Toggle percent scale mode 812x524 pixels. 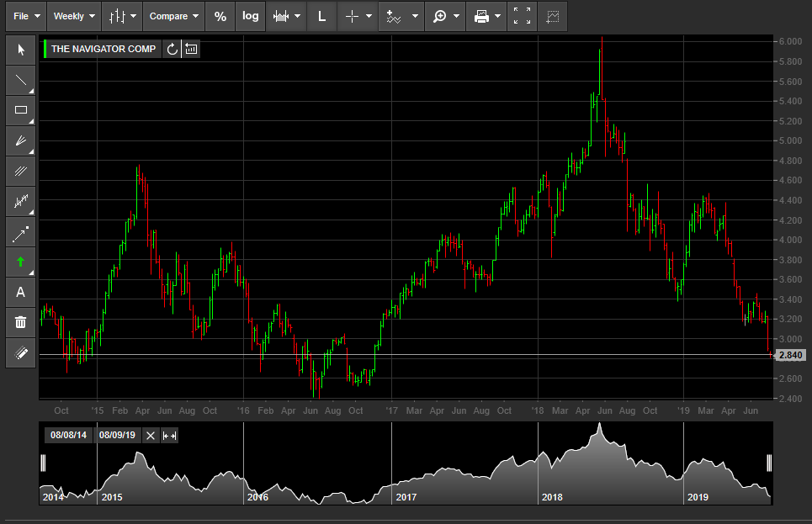point(220,17)
